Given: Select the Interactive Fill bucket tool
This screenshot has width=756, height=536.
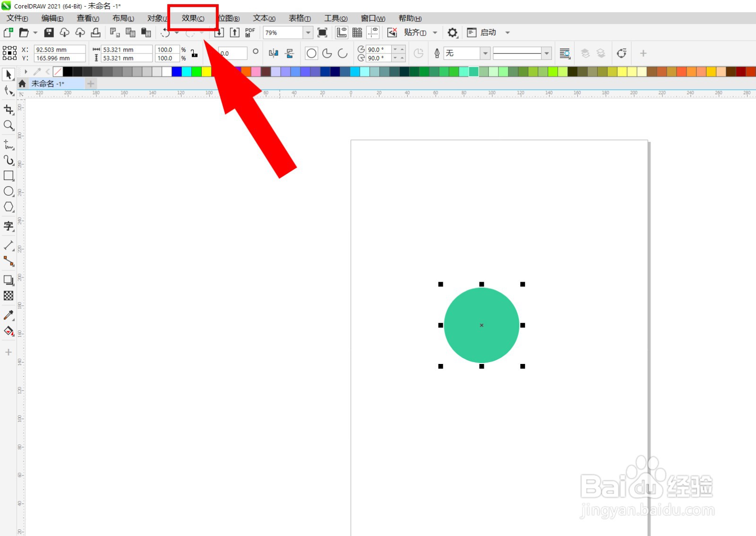Looking at the screenshot, I should (9, 331).
